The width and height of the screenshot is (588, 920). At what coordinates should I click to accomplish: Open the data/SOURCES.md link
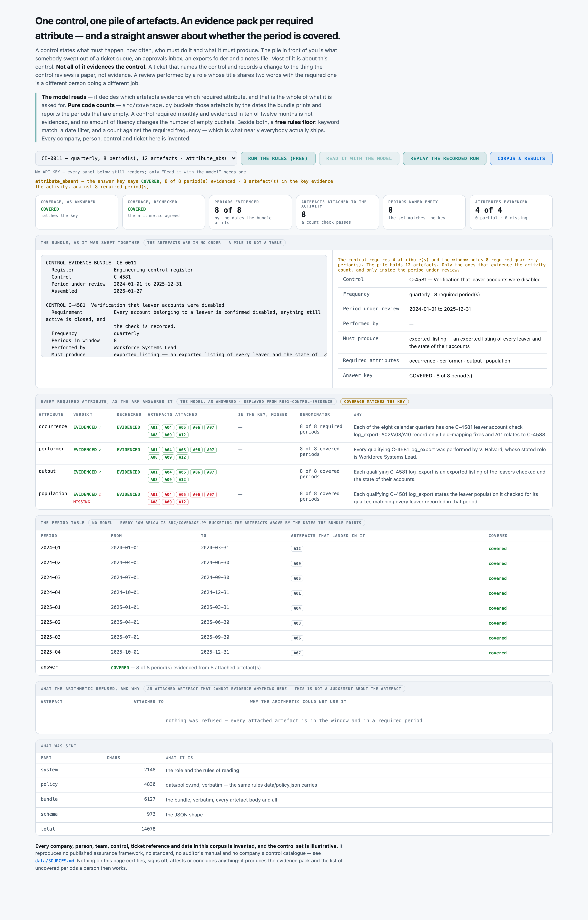click(55, 861)
